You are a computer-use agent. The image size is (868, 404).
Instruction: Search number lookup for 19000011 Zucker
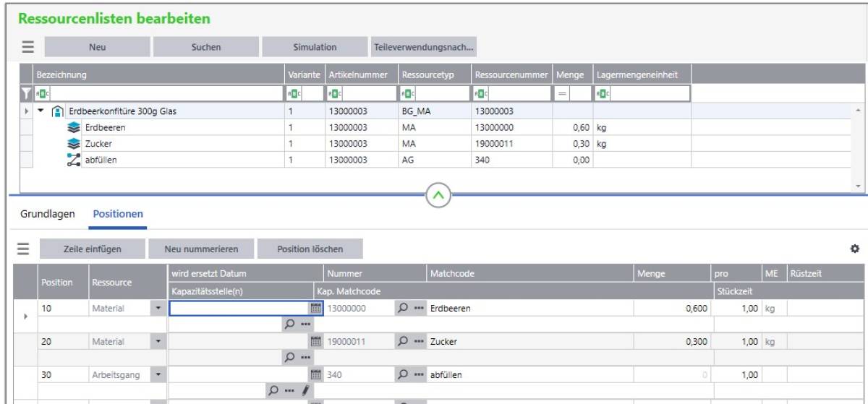404,341
